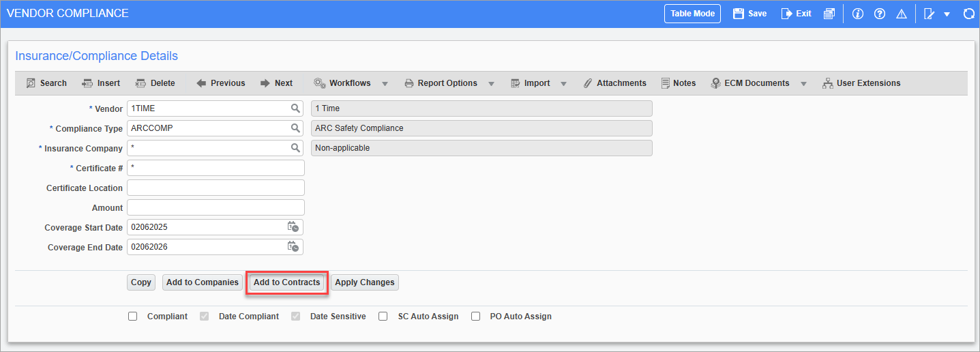Enable the SC Auto Assign checkbox
Image resolution: width=980 pixels, height=352 pixels.
pyautogui.click(x=383, y=317)
